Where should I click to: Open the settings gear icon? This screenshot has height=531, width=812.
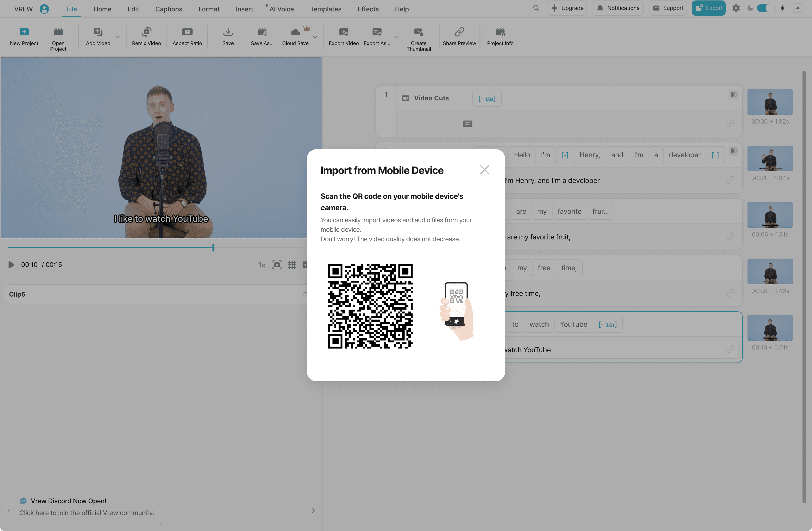point(736,8)
